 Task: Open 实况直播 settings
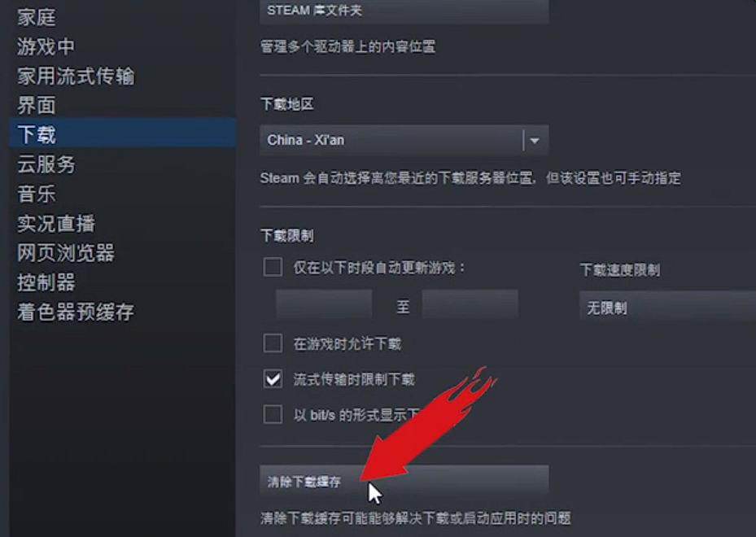56,224
